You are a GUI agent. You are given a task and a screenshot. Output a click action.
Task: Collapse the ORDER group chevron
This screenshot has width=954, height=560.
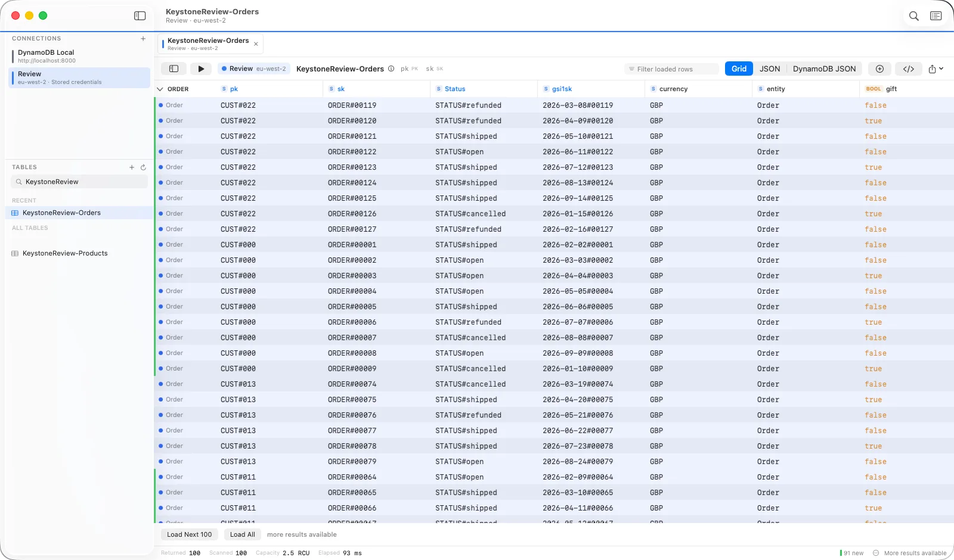160,89
